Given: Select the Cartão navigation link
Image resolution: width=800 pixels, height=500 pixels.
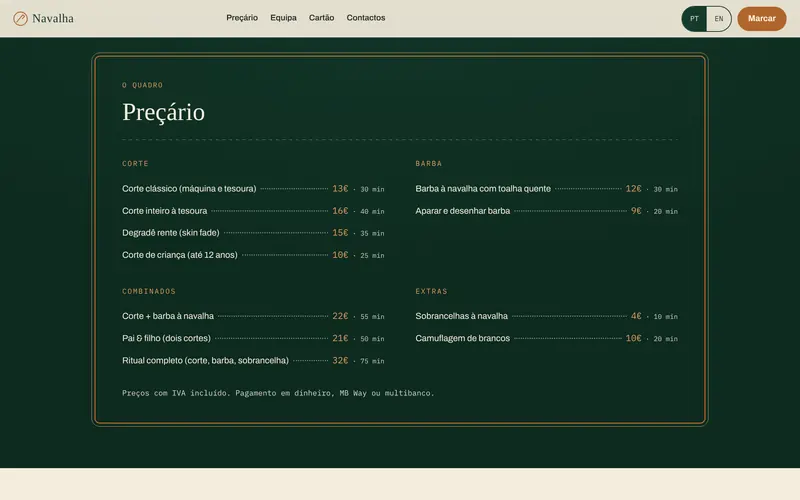Looking at the screenshot, I should click(321, 18).
